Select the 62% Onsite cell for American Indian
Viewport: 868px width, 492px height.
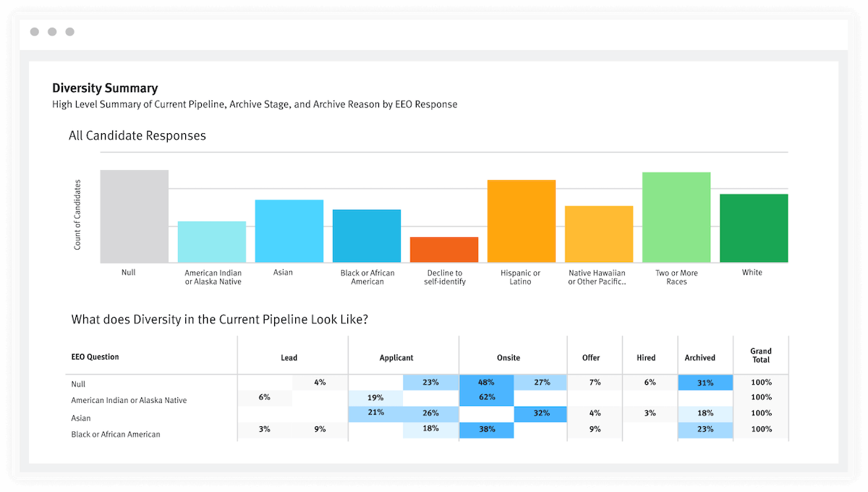[486, 397]
